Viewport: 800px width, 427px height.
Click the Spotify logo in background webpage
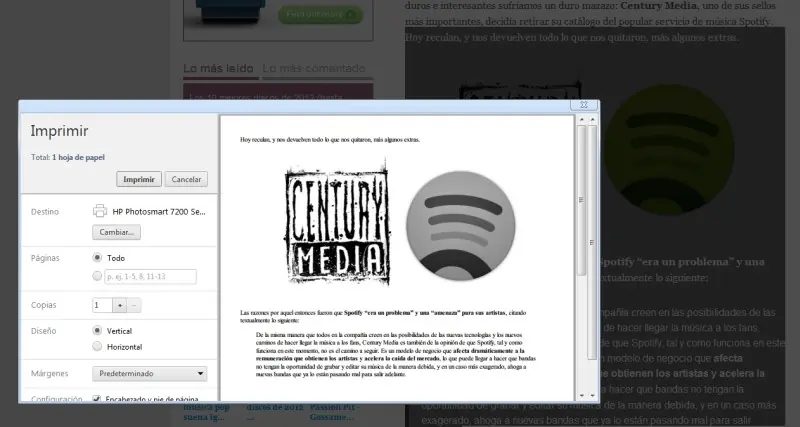click(667, 149)
